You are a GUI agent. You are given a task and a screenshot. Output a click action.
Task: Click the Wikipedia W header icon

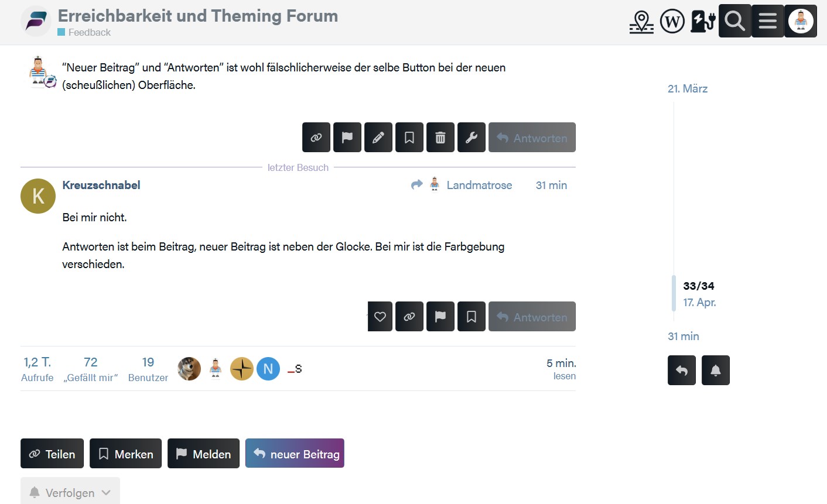pos(672,22)
